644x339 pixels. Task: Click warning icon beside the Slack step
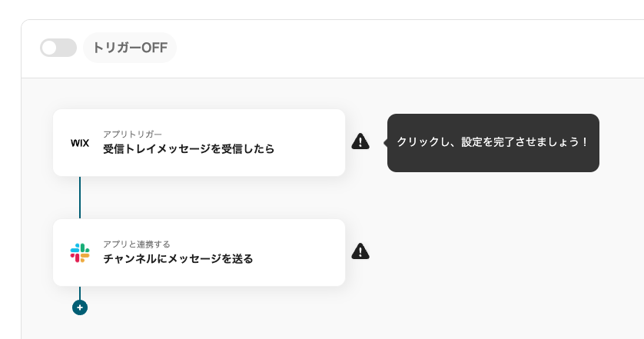pyautogui.click(x=360, y=251)
